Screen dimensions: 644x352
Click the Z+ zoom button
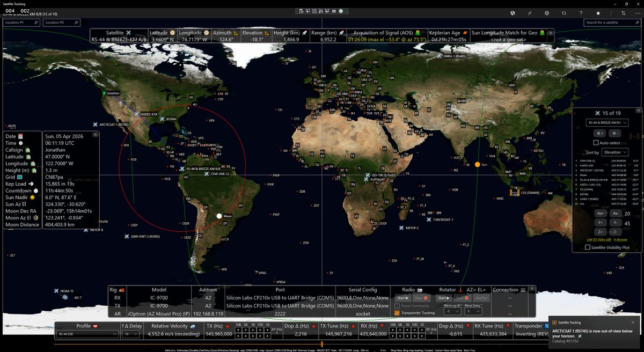[x=600, y=232]
